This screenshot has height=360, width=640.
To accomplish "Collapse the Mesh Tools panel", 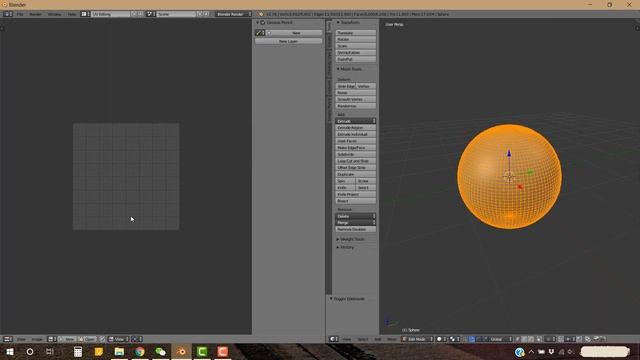I will click(x=338, y=69).
